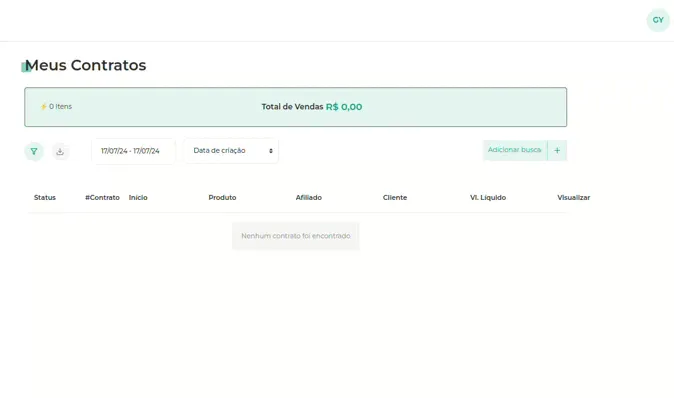The height and width of the screenshot is (398, 674).
Task: Open the date range 17/07/24 field
Action: coord(133,151)
